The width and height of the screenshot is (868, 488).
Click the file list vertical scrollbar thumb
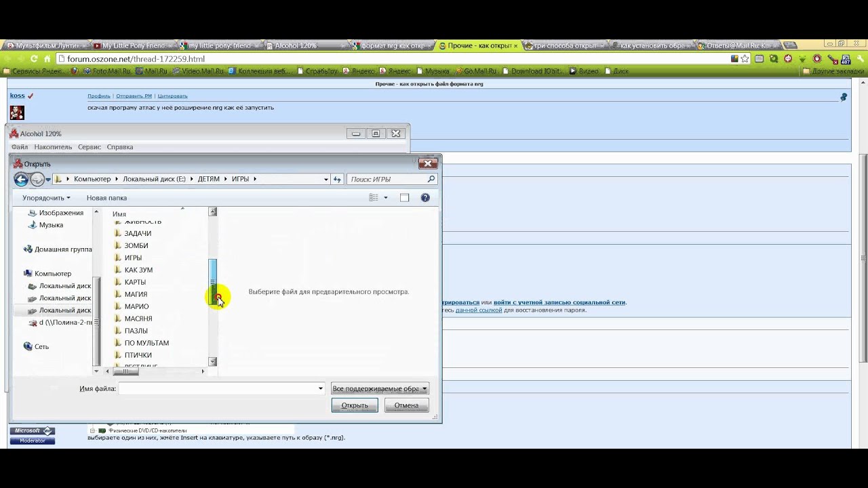click(213, 281)
